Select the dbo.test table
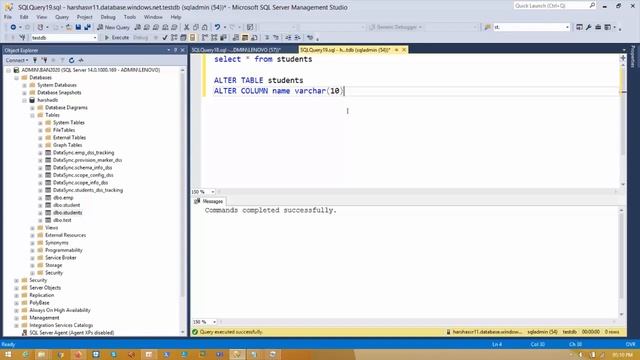Screen dimensions: 640x360 coord(62,220)
